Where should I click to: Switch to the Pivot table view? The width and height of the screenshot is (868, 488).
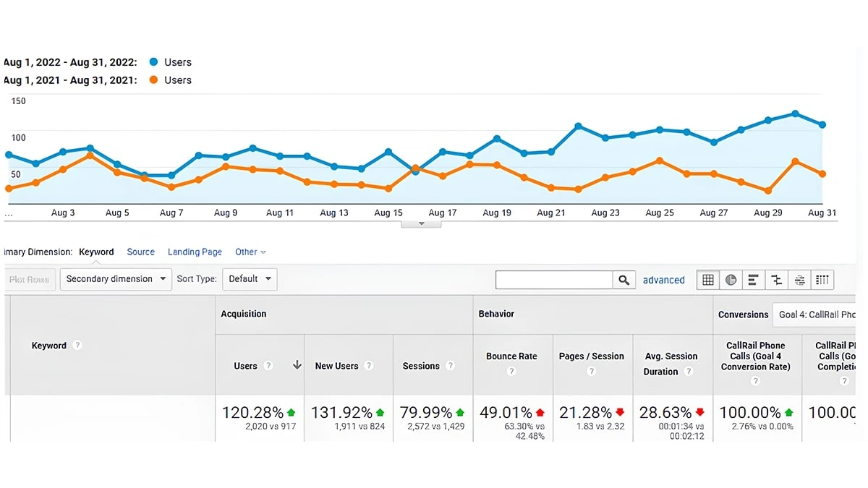tap(822, 280)
